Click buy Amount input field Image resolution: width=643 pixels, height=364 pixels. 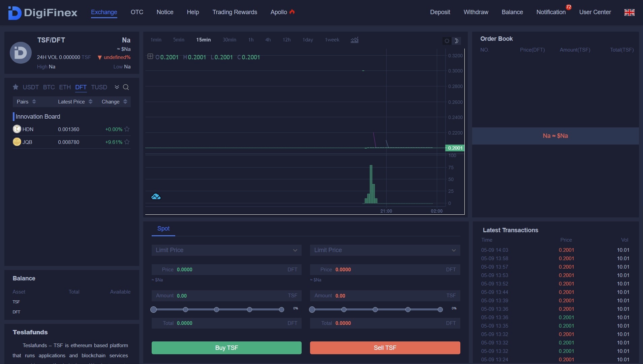pyautogui.click(x=226, y=296)
